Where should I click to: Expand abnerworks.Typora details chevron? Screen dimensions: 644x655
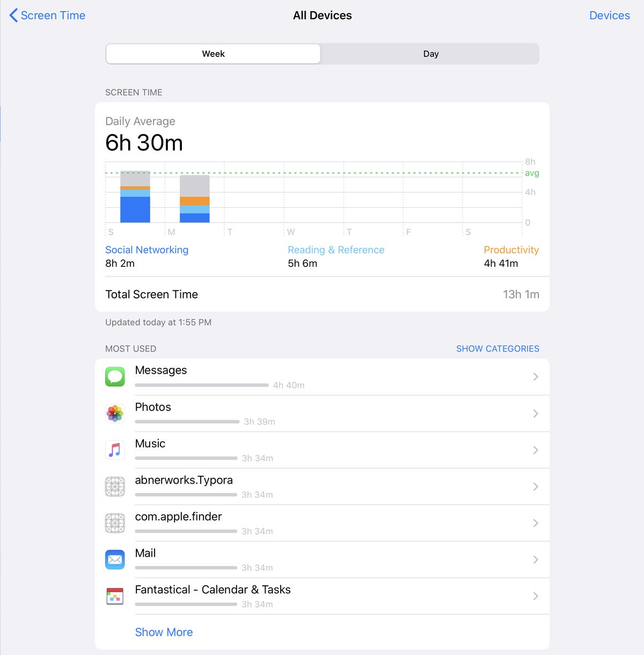coord(536,486)
